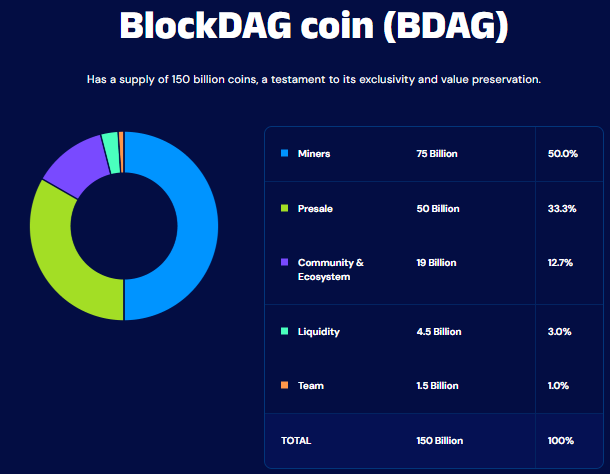Select the thin orange Team chart slice
The height and width of the screenshot is (474, 610).
(x=121, y=152)
